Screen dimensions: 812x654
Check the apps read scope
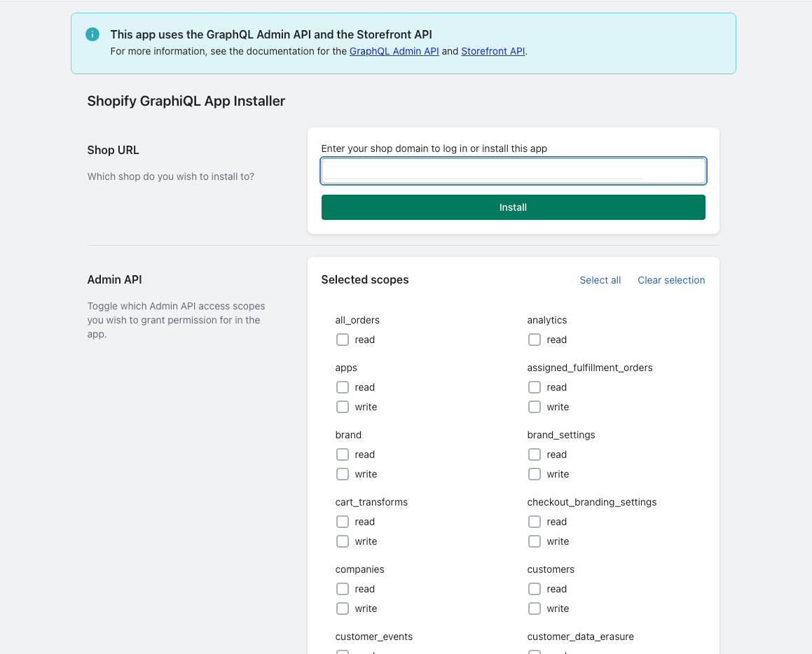pyautogui.click(x=343, y=387)
